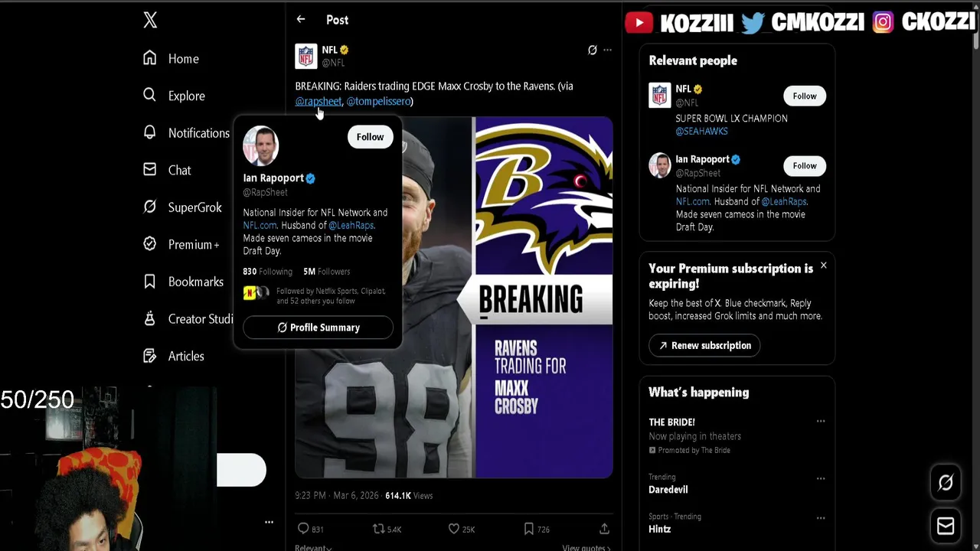Screen dimensions: 980x551
Task: Click View quotes link
Action: (x=586, y=547)
